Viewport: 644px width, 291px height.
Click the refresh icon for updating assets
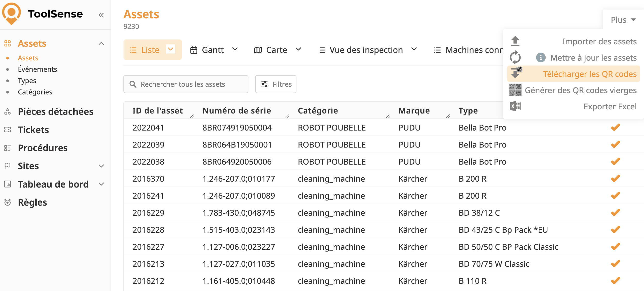pyautogui.click(x=515, y=57)
